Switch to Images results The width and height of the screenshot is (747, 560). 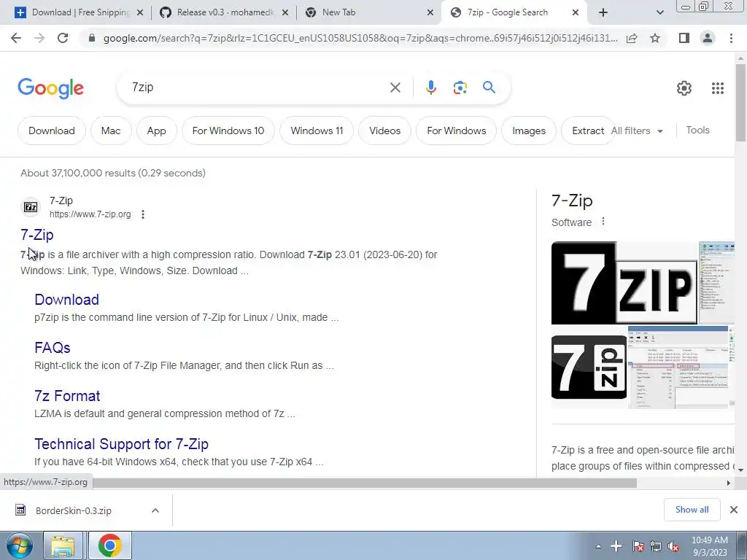tap(529, 131)
